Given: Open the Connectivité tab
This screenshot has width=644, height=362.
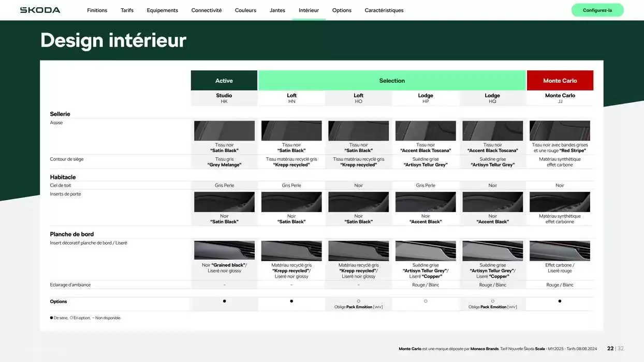Looking at the screenshot, I should (x=206, y=10).
